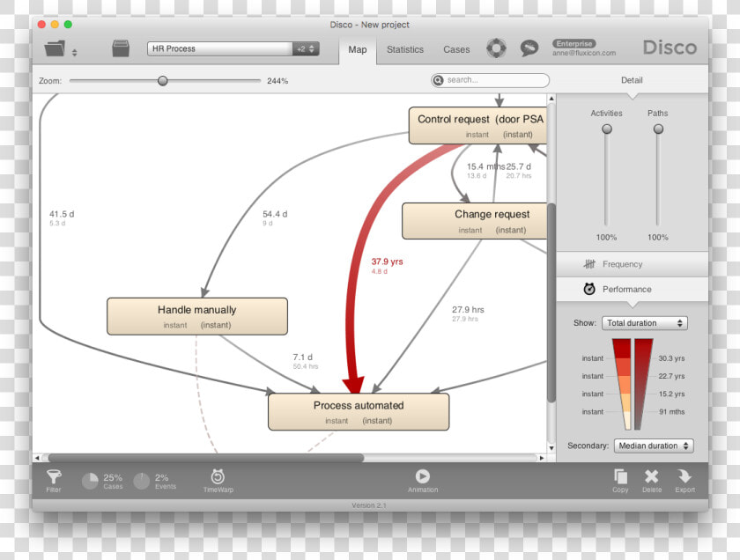Click the vertical scrollbar down arrow
The width and height of the screenshot is (740, 560).
[551, 447]
